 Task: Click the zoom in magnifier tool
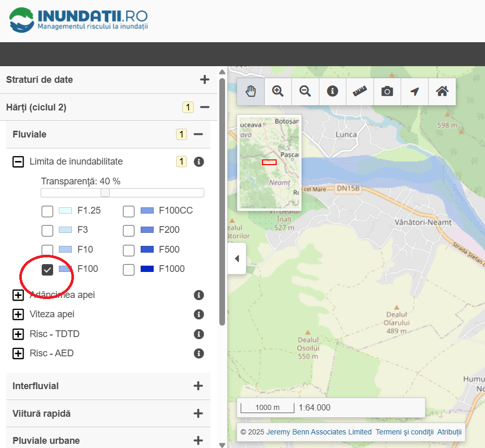point(278,92)
